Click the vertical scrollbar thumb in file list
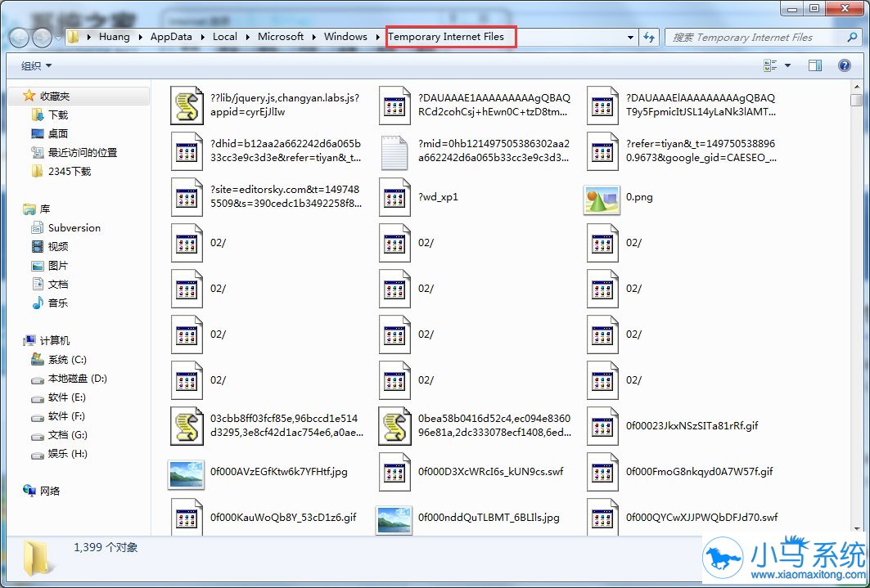870x588 pixels. tap(856, 100)
